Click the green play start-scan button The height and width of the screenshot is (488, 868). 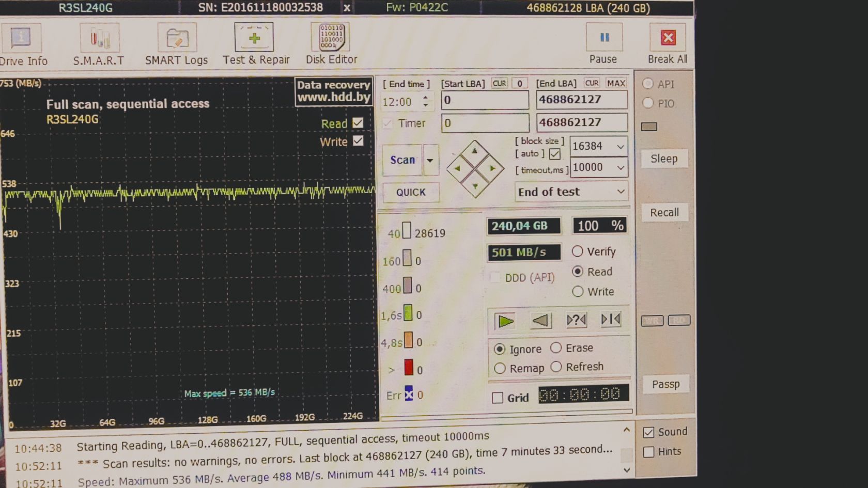pos(505,321)
